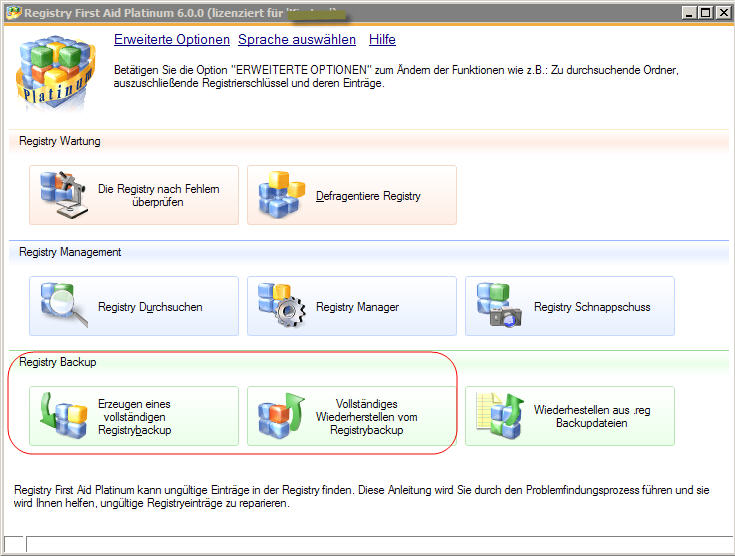Open Erweiterte Optionen link

[x=172, y=39]
